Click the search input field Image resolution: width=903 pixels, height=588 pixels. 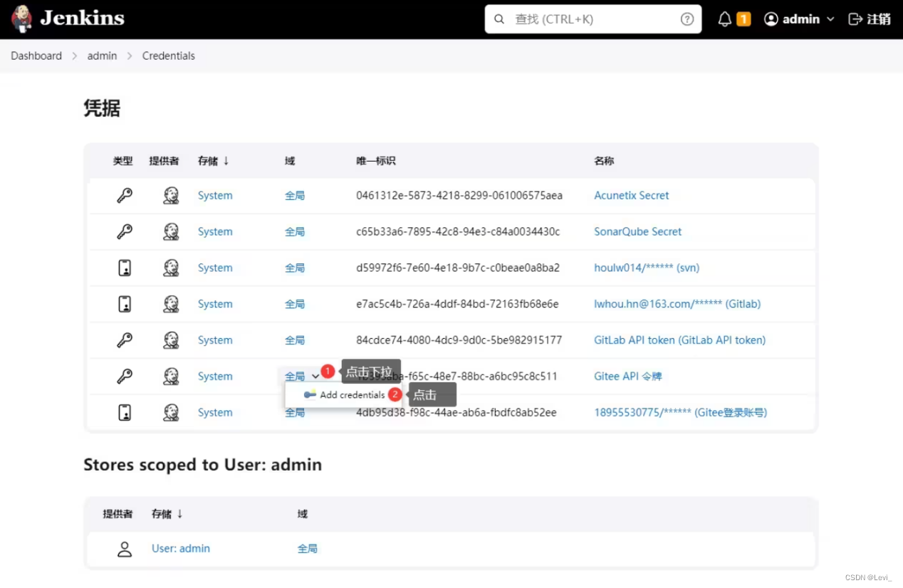point(591,19)
